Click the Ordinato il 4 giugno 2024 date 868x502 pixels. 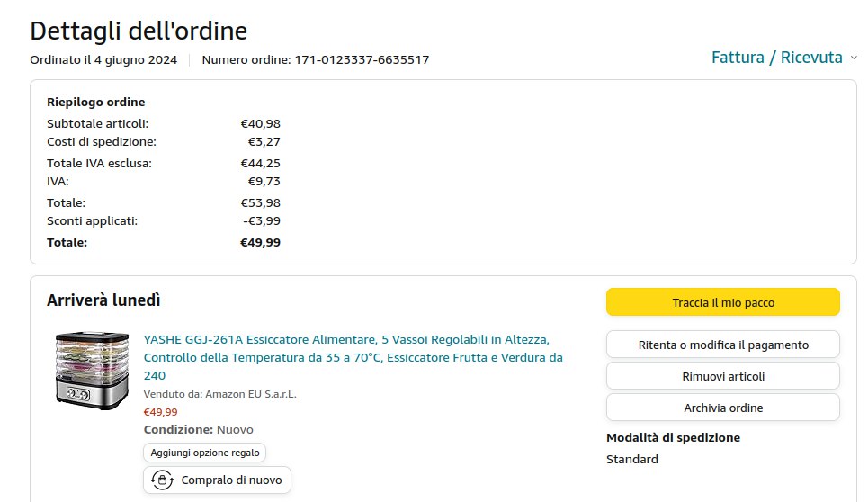(103, 60)
